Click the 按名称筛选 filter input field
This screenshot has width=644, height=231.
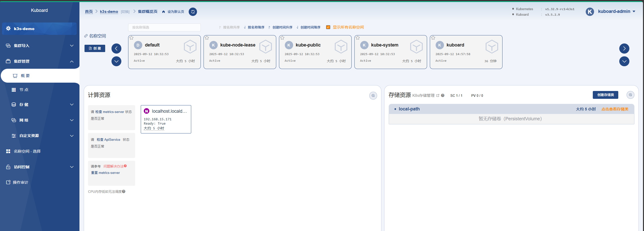[164, 27]
